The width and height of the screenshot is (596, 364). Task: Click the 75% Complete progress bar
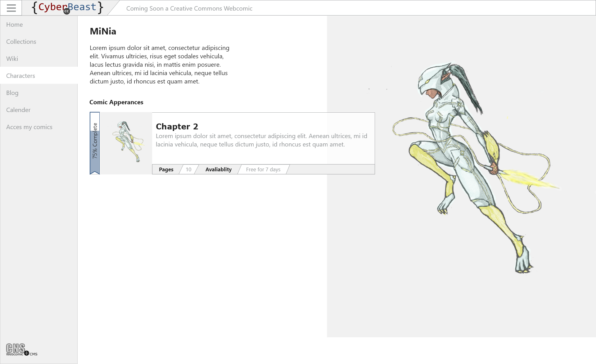[x=94, y=143]
